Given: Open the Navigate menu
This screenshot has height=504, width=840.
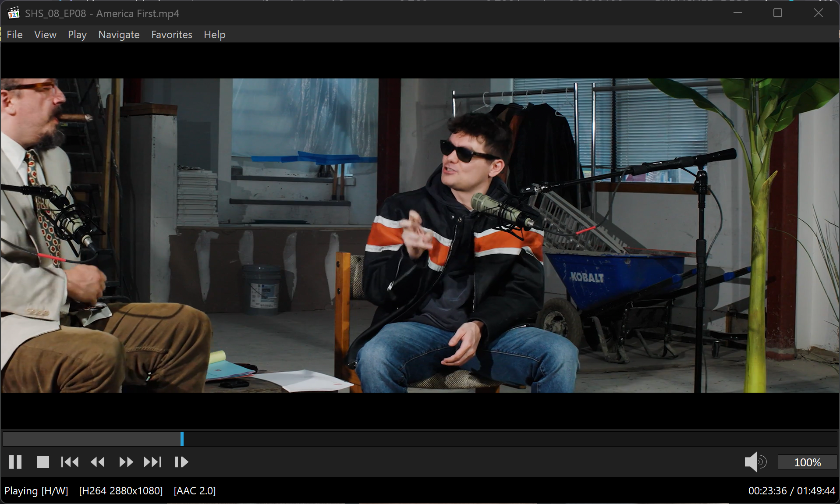Looking at the screenshot, I should pos(119,35).
